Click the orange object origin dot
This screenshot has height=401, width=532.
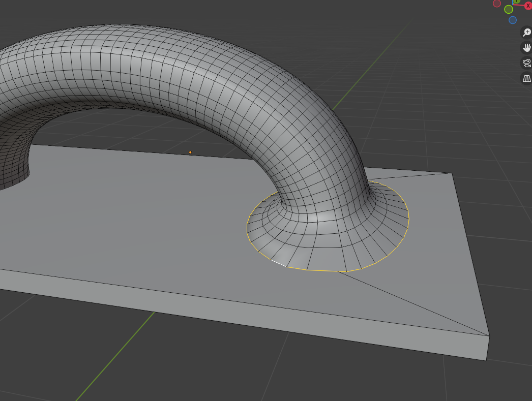click(x=190, y=152)
